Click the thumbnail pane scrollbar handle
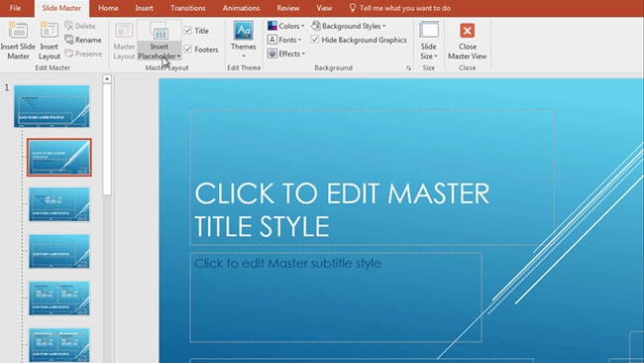Viewport: 644px width, 363px height. [107, 140]
